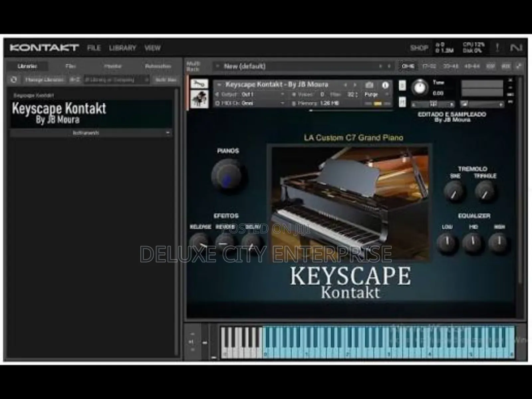The image size is (532, 399).
Task: Click the tremolo SINE knob
Action: pyautogui.click(x=454, y=192)
